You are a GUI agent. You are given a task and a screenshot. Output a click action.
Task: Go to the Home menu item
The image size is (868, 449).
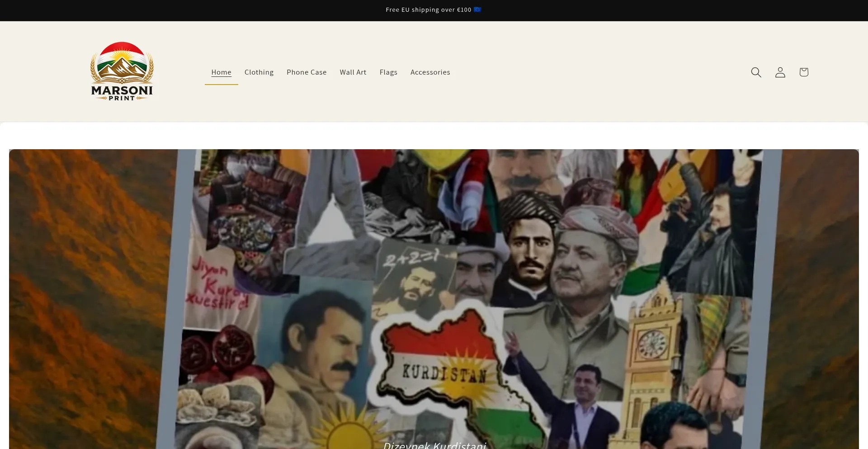[x=221, y=72]
